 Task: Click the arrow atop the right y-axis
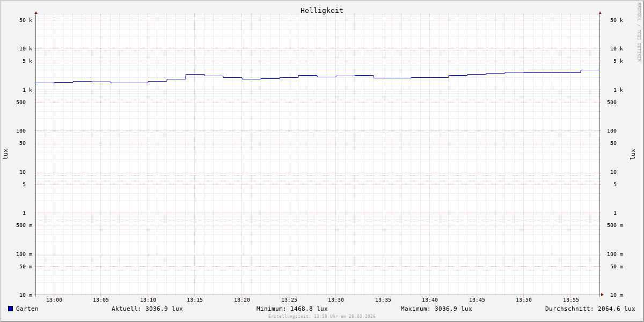coord(600,12)
